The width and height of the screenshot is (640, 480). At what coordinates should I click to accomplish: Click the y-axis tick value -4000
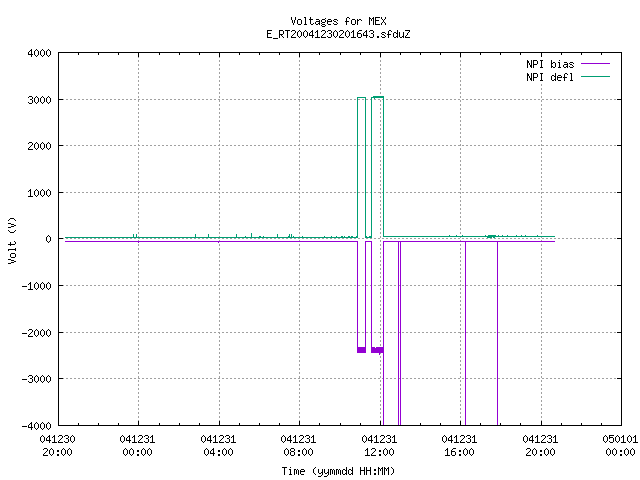tap(37, 426)
